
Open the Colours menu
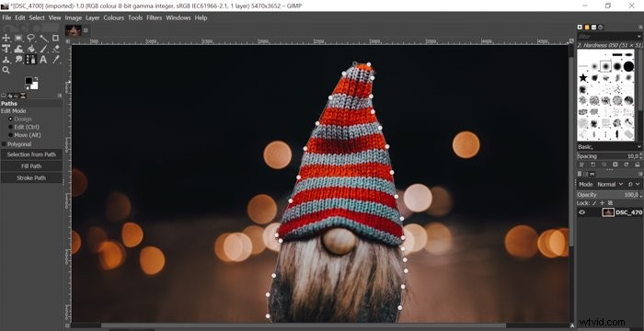point(114,17)
